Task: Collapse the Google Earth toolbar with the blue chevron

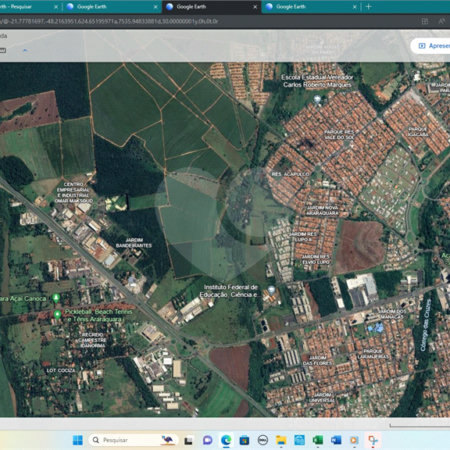Action: pos(25,51)
